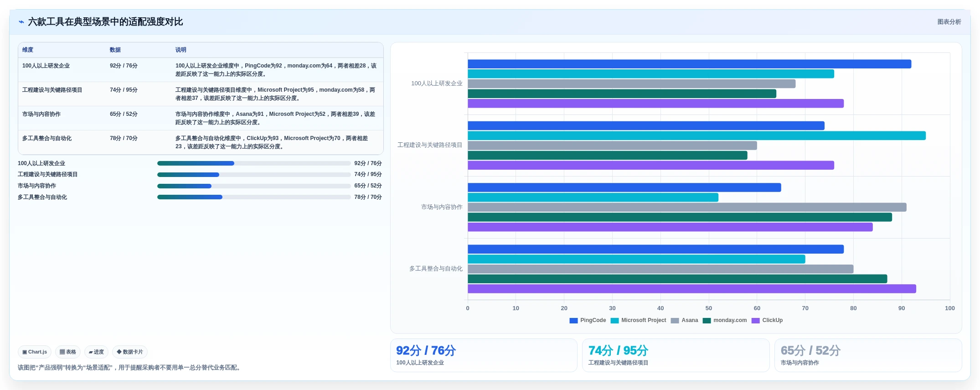Select the Chart.js tag chip
The height and width of the screenshot is (390, 980).
[35, 352]
